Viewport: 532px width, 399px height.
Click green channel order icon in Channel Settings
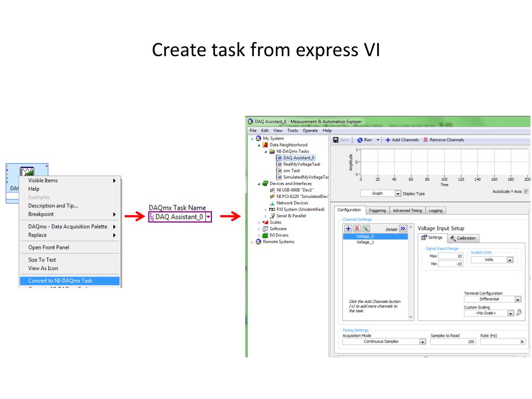[x=366, y=229]
